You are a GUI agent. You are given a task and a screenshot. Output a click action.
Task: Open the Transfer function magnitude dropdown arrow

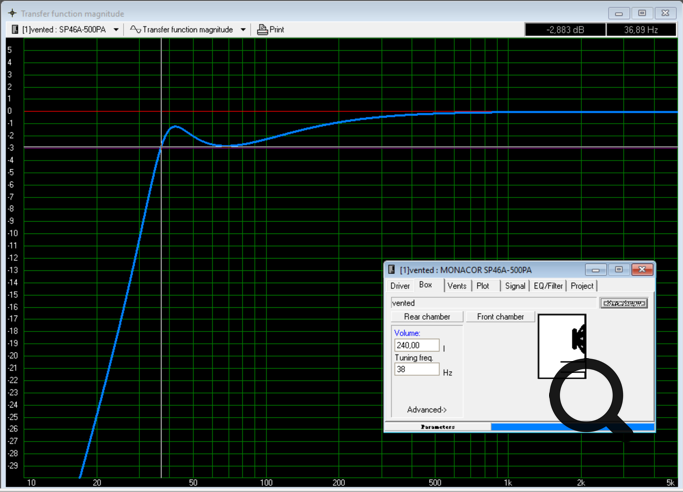click(x=243, y=30)
